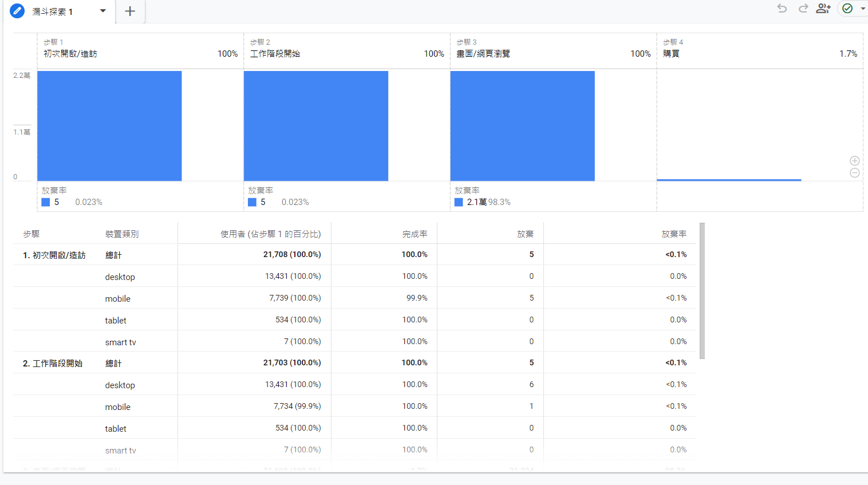
Task: Click the 步驟 column header in the table
Action: (31, 234)
